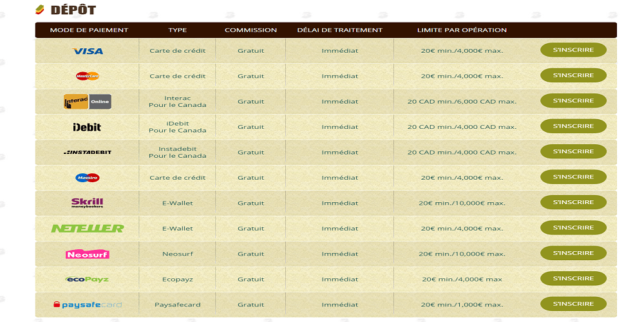Viewport: 644px width, 322px height.
Task: Click S'INSCRIRE in the iDebit row
Action: tap(573, 126)
